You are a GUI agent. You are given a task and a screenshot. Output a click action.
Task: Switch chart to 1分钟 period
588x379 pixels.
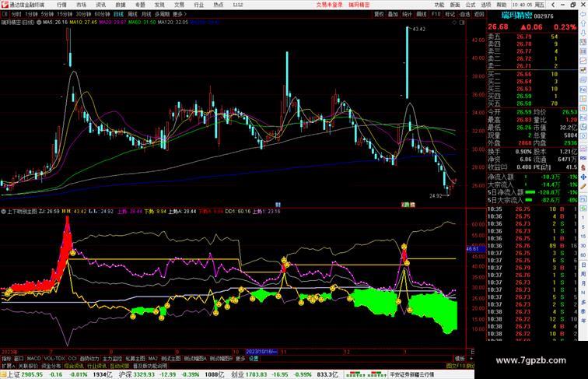coord(31,14)
